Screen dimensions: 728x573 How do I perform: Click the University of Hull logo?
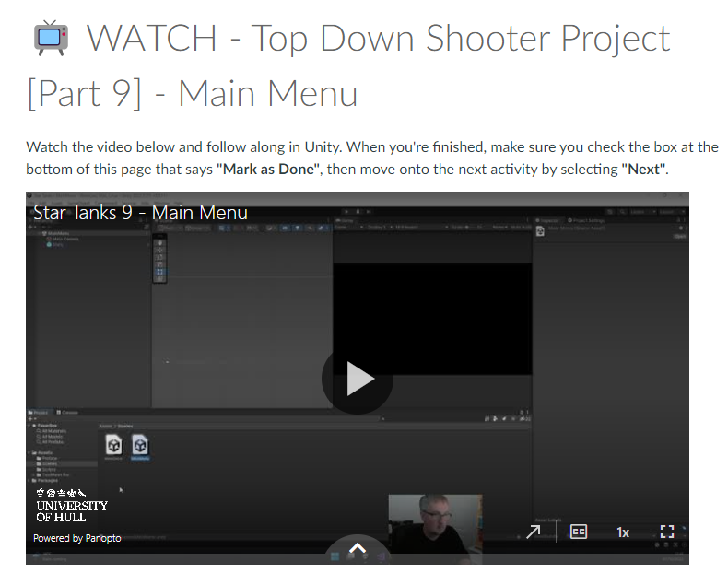(x=72, y=506)
